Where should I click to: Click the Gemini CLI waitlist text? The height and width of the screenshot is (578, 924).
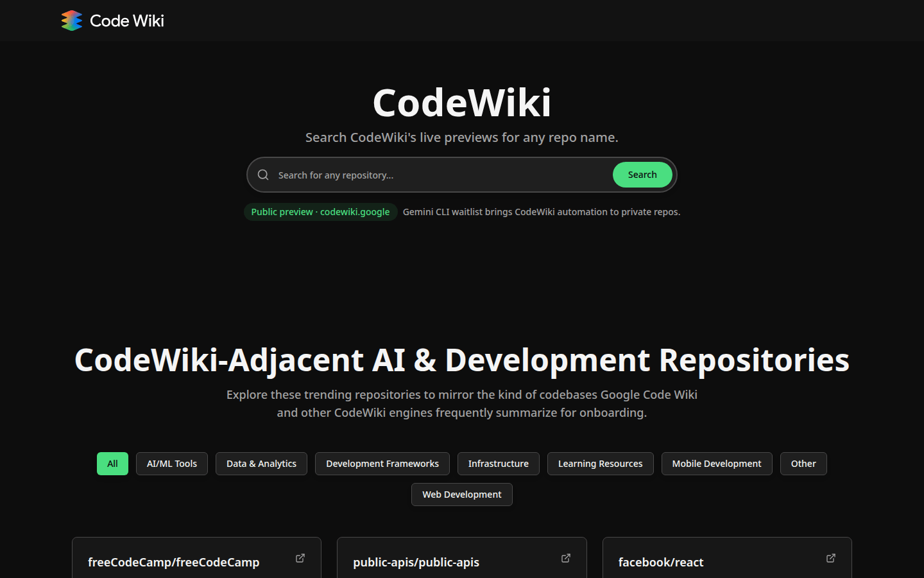tap(542, 212)
